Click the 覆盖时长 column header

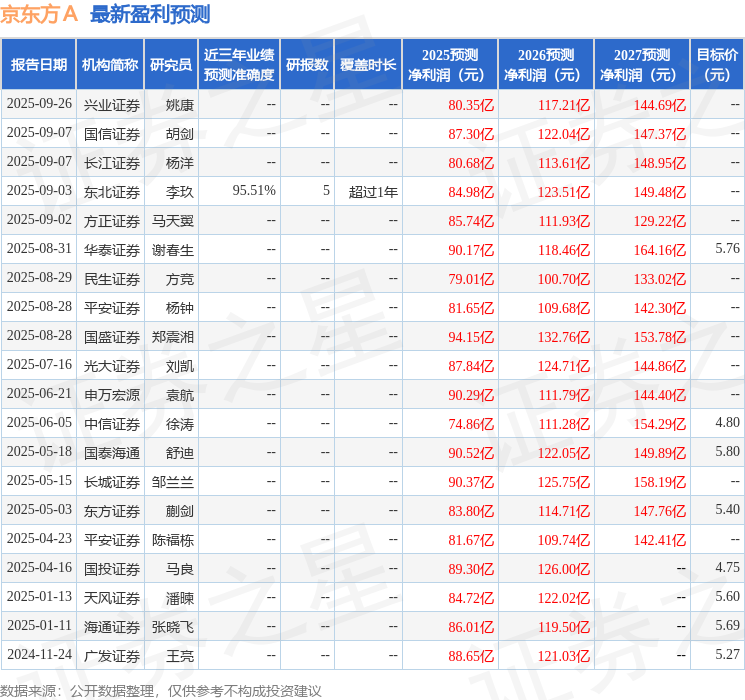click(368, 65)
